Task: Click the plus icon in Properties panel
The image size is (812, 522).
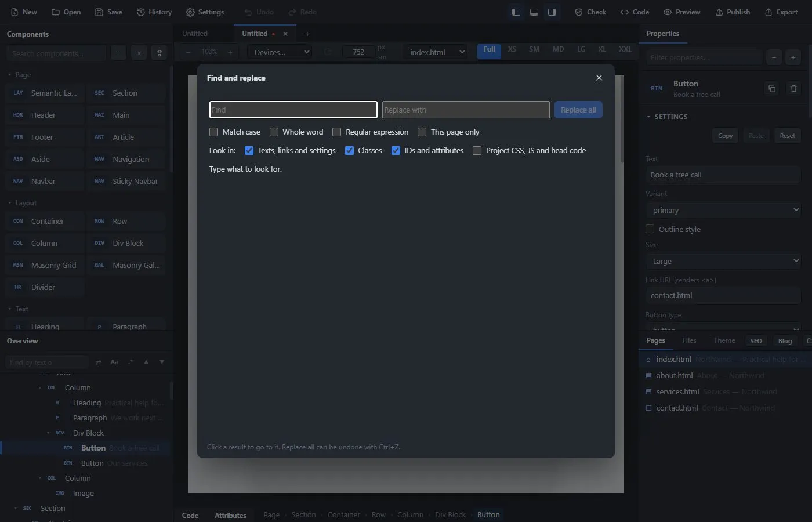Action: point(793,57)
